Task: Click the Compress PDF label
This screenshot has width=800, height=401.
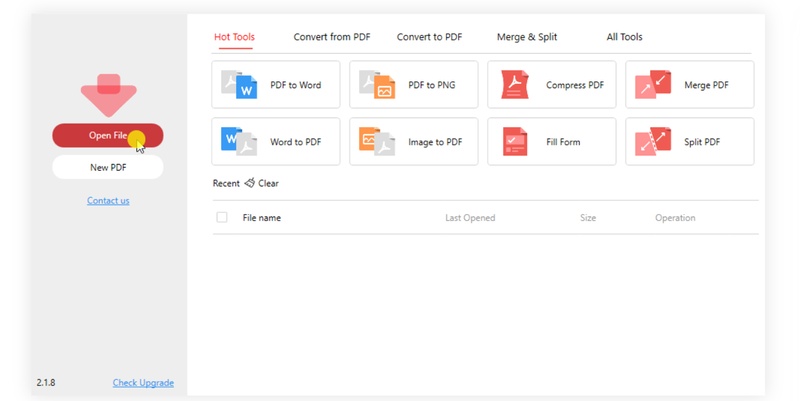Action: pos(575,85)
